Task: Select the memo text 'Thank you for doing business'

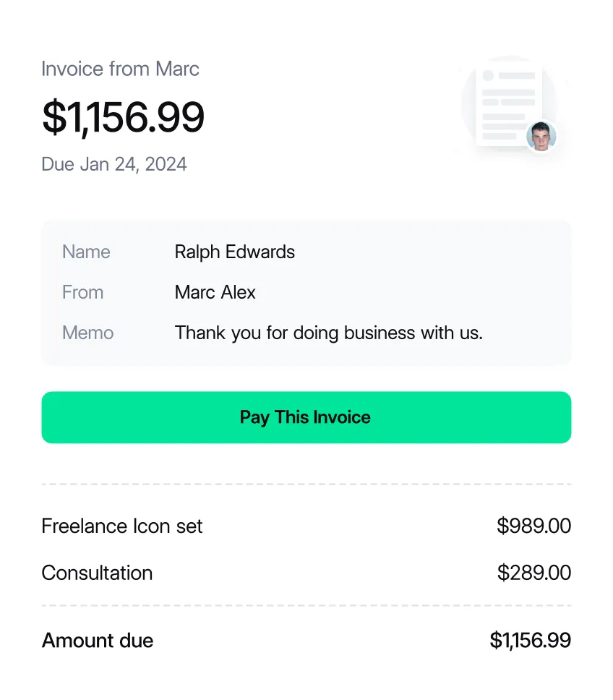Action: [x=328, y=333]
